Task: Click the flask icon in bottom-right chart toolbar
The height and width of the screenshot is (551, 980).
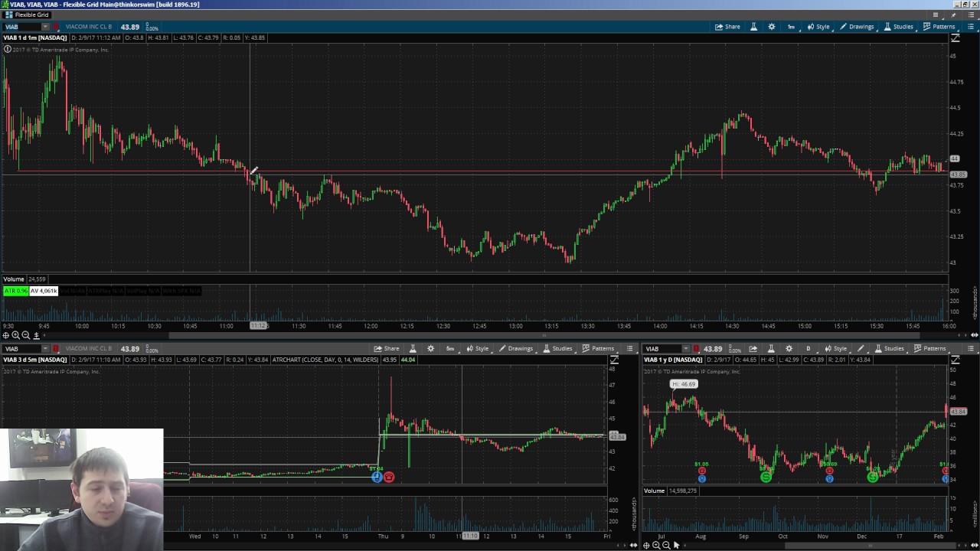Action: (x=771, y=348)
